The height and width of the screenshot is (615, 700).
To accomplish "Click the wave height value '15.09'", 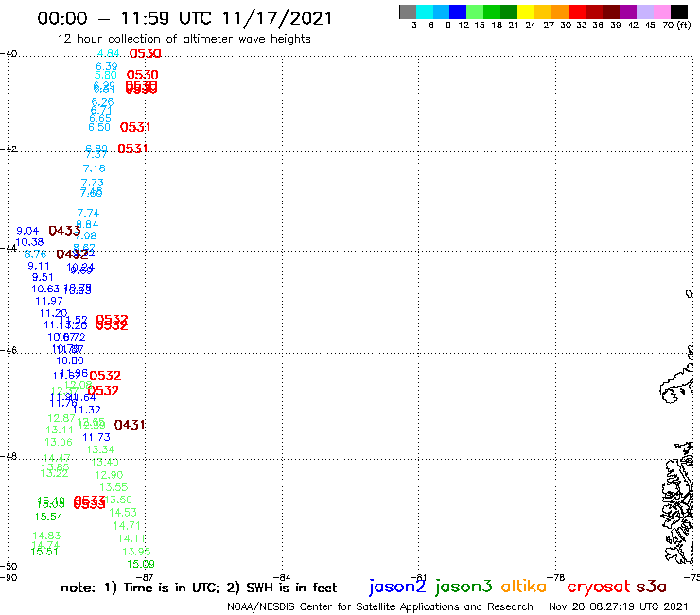I will [141, 564].
